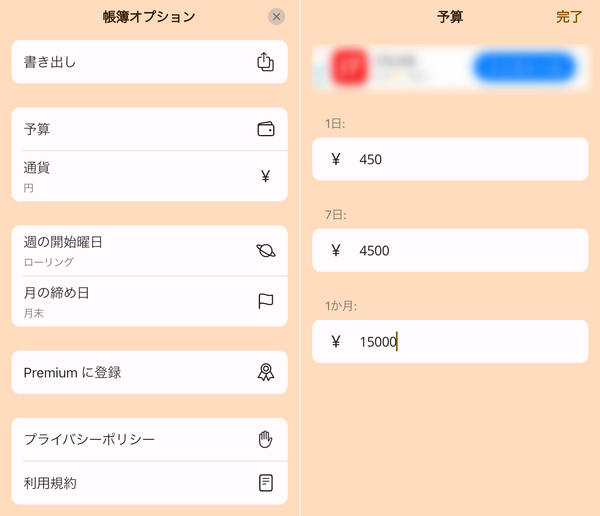Change the 月の締め日 setting
This screenshot has width=600, height=516.
[150, 301]
